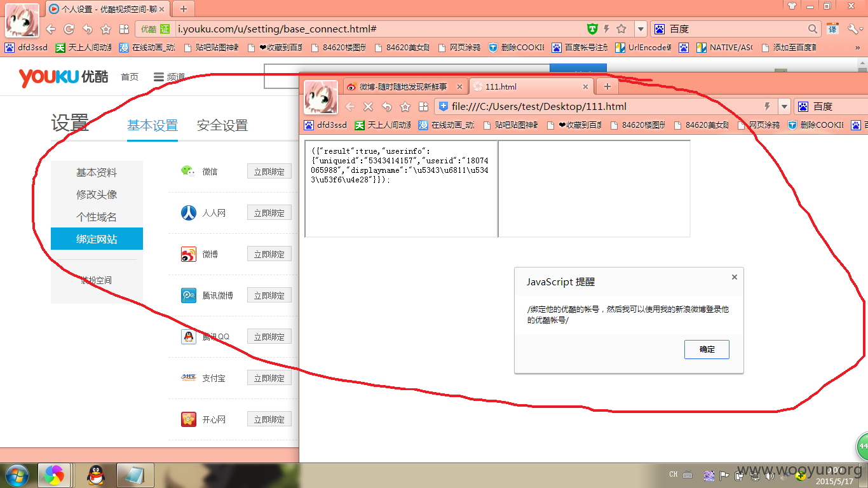Click 立即绑定 for 人人网
This screenshot has width=868, height=488.
[269, 213]
